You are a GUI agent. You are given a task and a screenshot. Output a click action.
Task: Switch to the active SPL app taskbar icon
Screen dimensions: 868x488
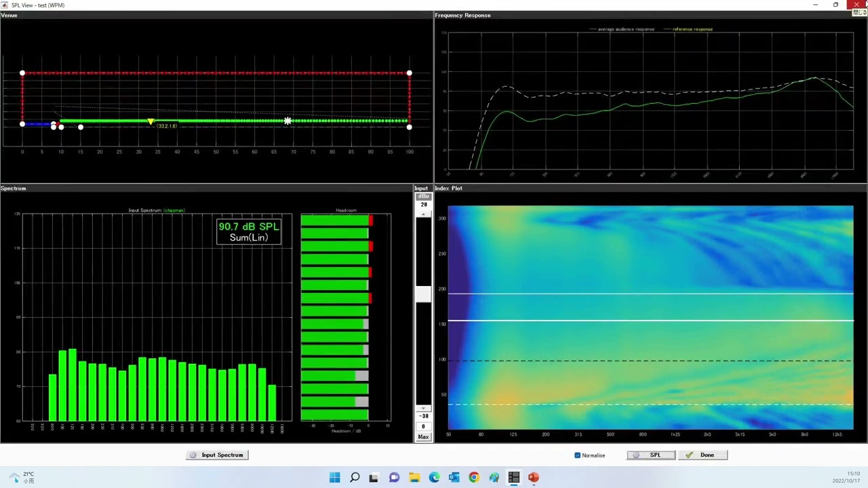click(513, 477)
